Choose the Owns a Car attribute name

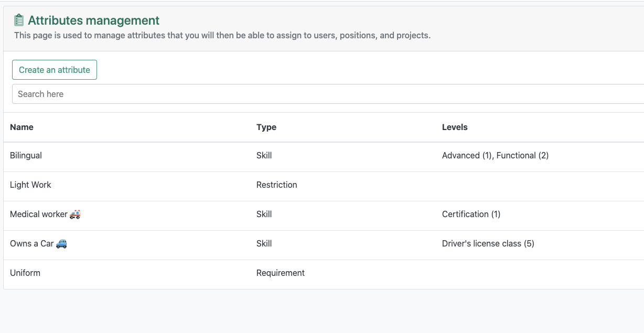pos(32,243)
